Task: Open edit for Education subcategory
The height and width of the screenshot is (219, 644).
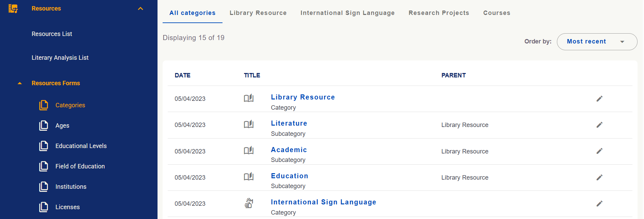Action: tap(599, 177)
